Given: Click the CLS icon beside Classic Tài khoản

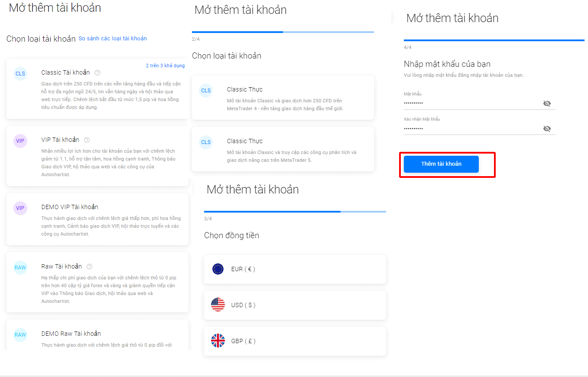Looking at the screenshot, I should [20, 73].
